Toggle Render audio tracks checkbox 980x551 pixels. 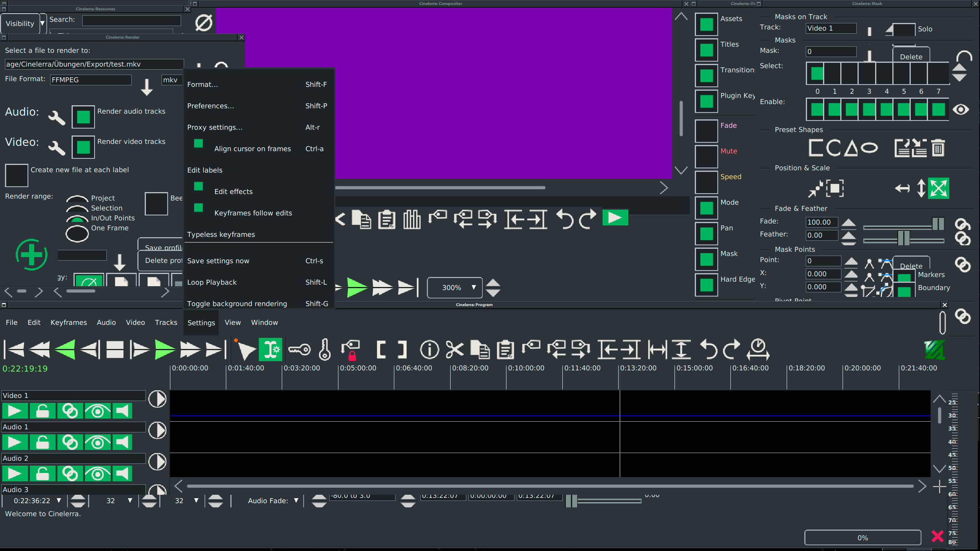[83, 116]
